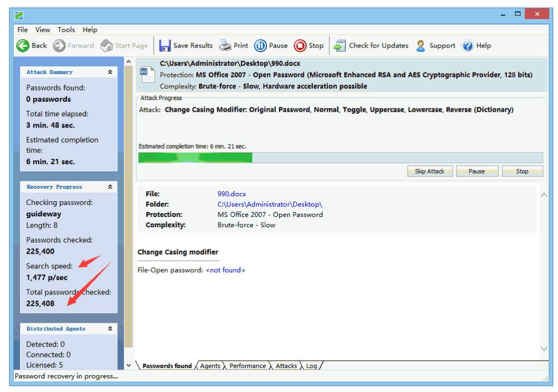Click the '225,400' passwords checked value
The image size is (558, 392).
40,251
